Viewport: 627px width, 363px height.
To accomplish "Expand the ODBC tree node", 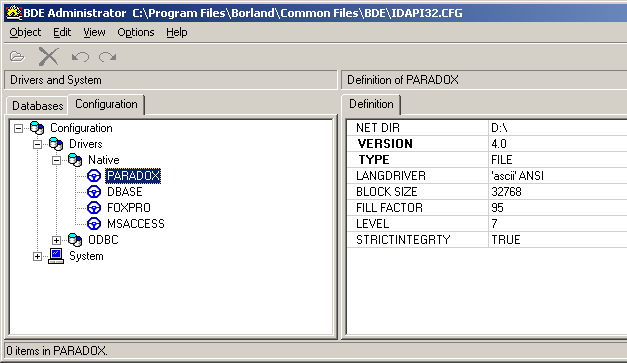I will [56, 240].
